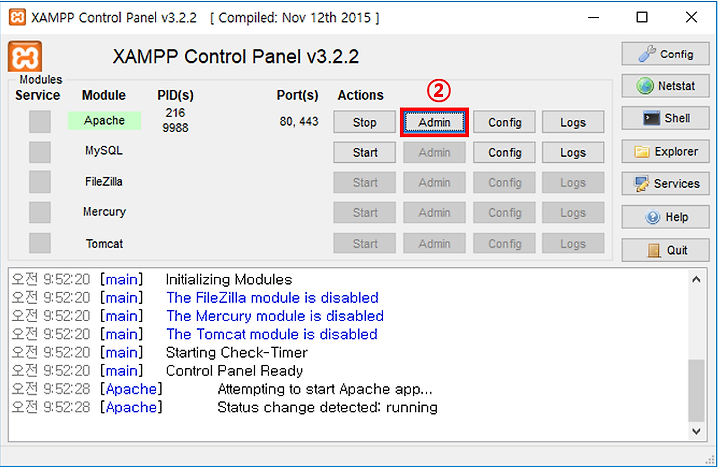Select the FileZilla module label
The width and height of the screenshot is (720, 467).
tap(104, 181)
